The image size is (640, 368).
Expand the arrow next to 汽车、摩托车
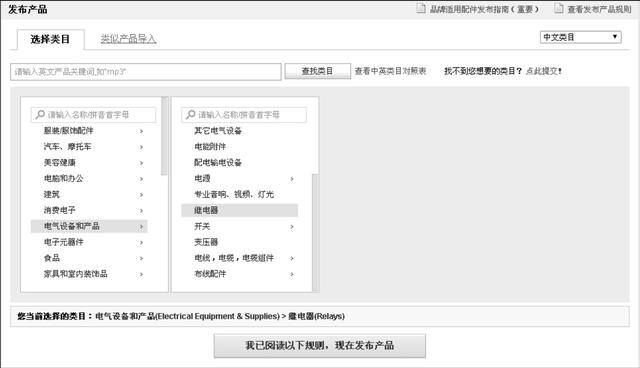click(141, 147)
